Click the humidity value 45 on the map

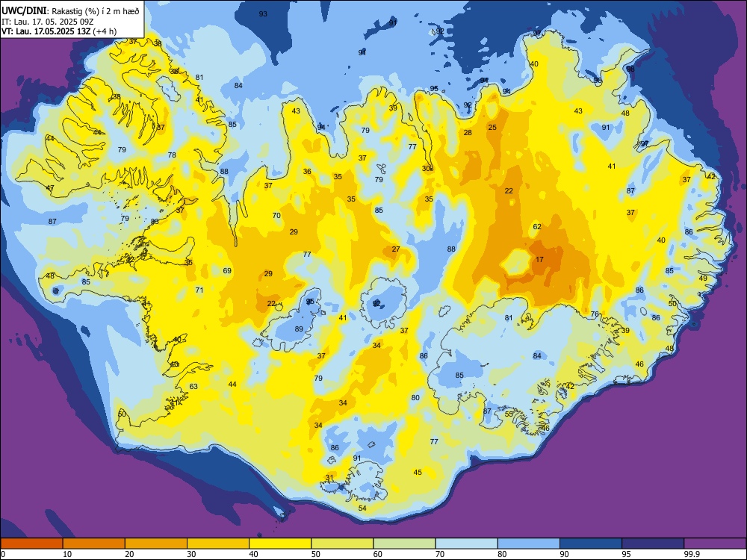(418, 473)
